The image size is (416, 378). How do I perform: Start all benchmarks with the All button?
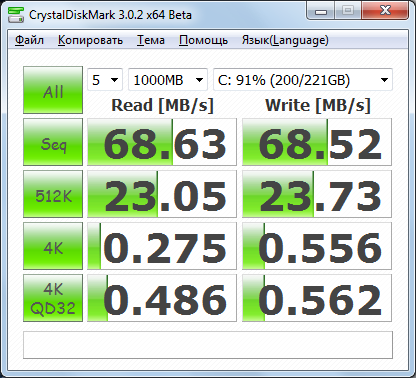(x=53, y=90)
